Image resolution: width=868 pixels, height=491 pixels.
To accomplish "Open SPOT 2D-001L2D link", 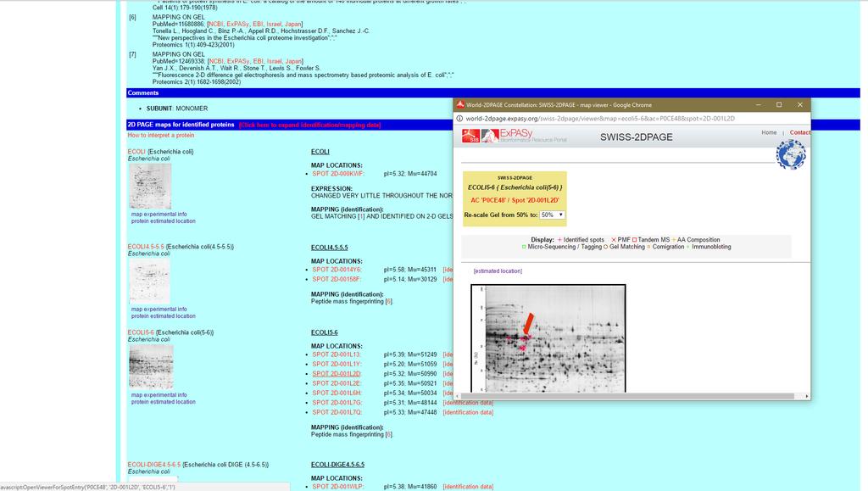I will click(x=337, y=374).
